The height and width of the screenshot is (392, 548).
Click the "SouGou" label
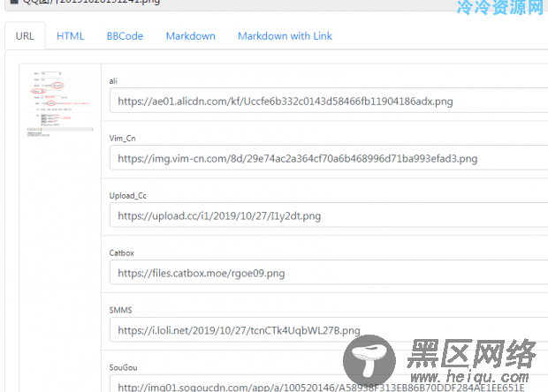[x=123, y=367]
